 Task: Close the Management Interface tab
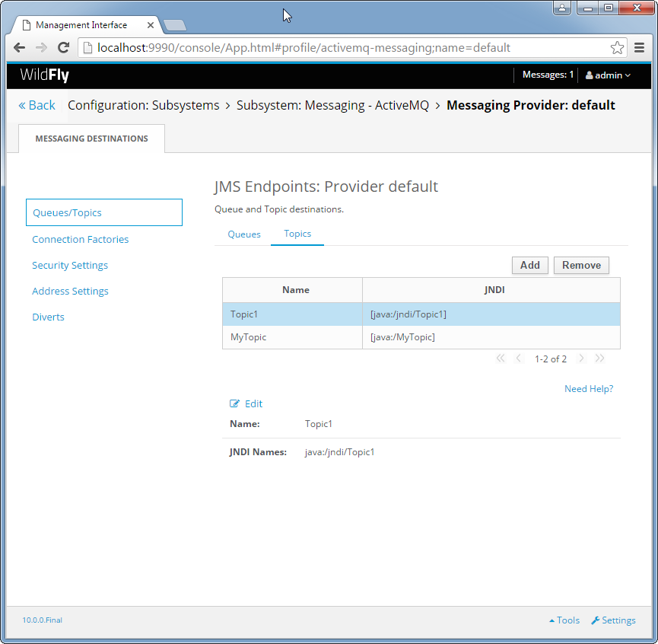point(150,25)
